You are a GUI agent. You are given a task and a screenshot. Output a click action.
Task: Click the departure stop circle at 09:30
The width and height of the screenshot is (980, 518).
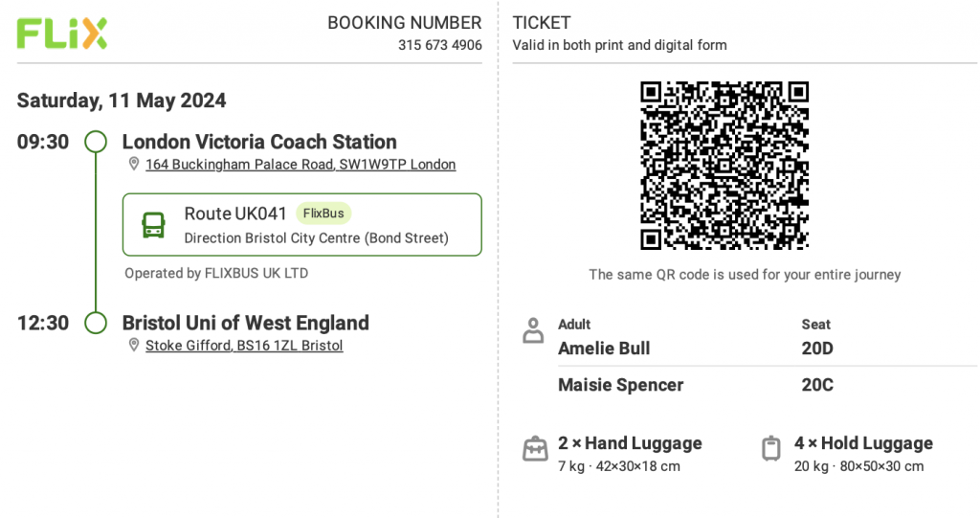click(x=96, y=142)
